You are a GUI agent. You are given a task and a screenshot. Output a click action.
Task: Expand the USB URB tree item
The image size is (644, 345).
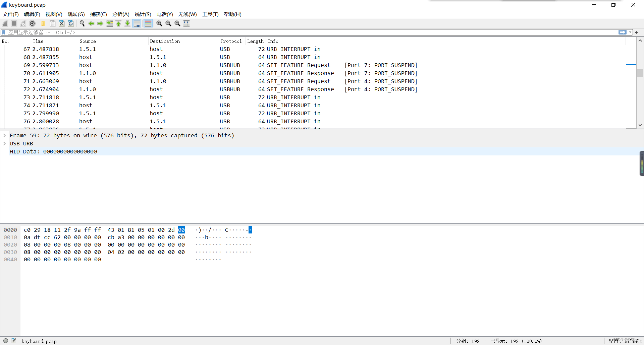coord(5,143)
